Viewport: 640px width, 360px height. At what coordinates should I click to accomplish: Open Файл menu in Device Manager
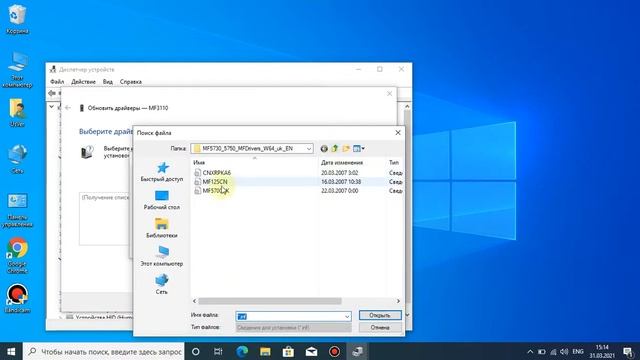coord(57,82)
